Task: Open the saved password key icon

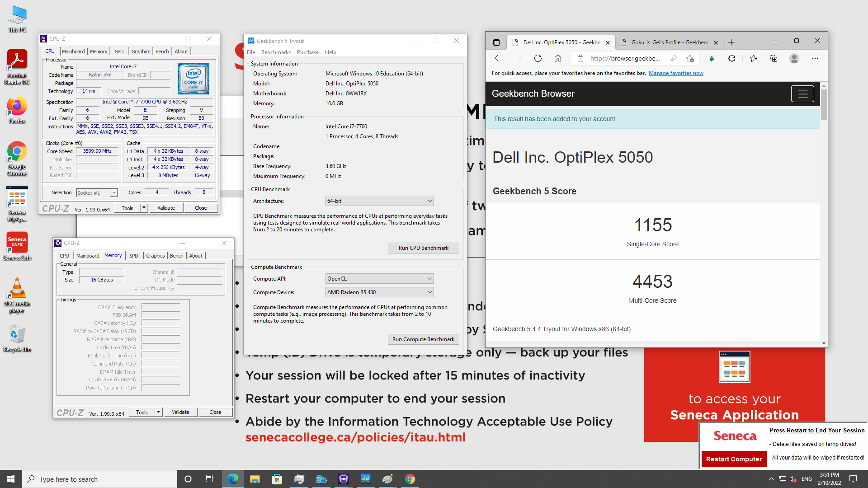Action: coord(674,58)
